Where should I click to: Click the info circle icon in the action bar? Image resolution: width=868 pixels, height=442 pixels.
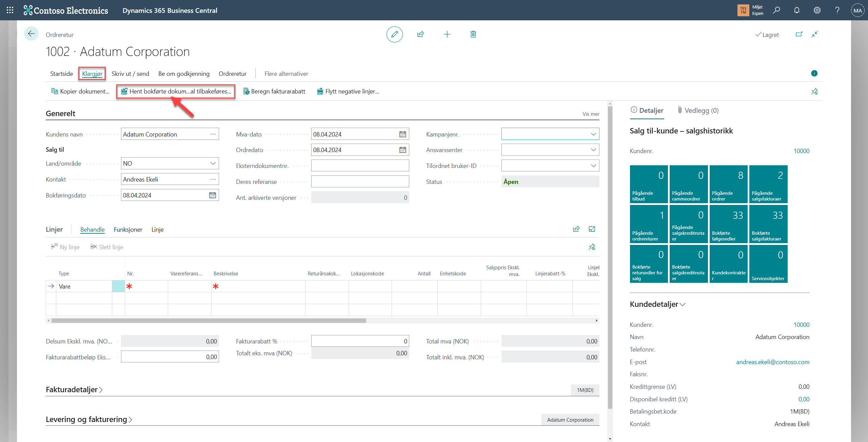point(814,73)
